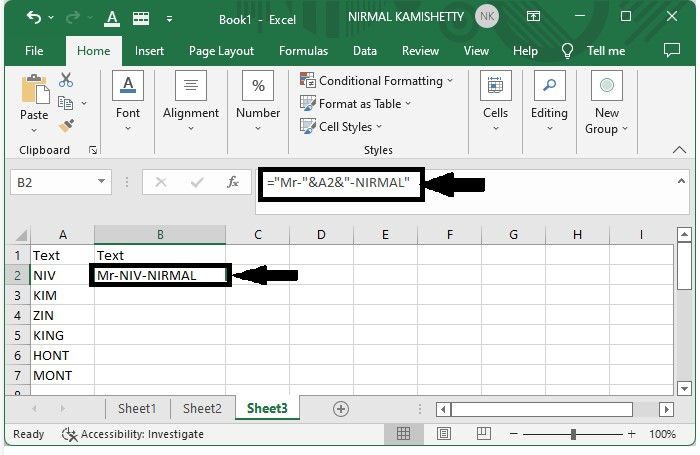Open the Help tab
The image size is (700, 455).
click(x=525, y=51)
